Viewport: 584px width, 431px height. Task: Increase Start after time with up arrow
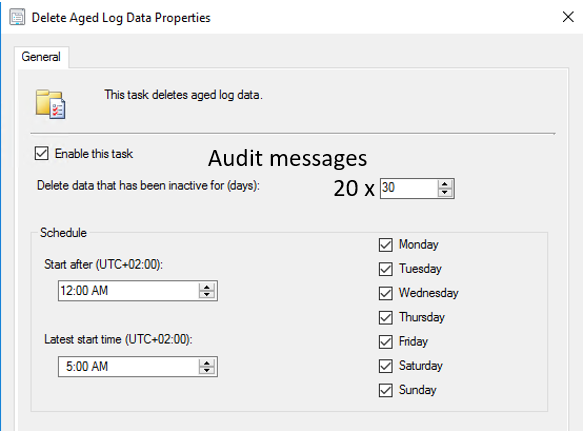click(x=207, y=287)
